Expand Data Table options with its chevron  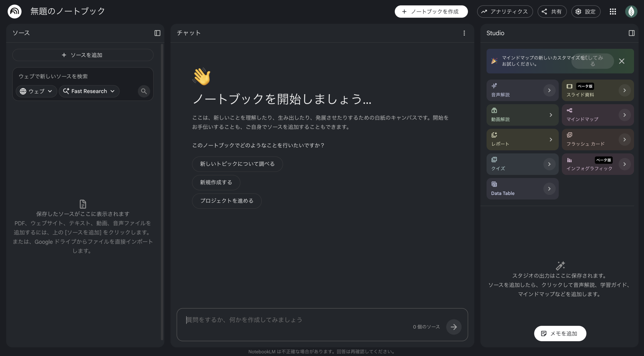coord(549,189)
